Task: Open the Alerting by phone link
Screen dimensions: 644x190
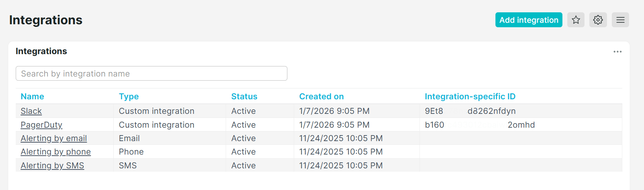Action: coord(55,152)
